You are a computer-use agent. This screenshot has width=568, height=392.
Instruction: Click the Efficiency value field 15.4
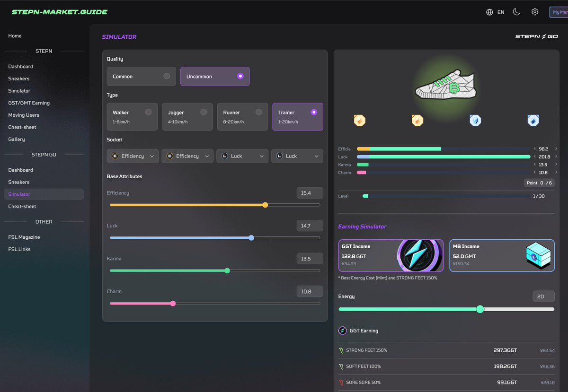click(310, 193)
